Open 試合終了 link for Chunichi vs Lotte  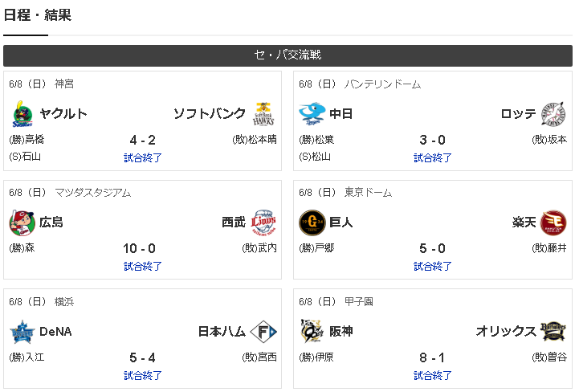click(433, 157)
